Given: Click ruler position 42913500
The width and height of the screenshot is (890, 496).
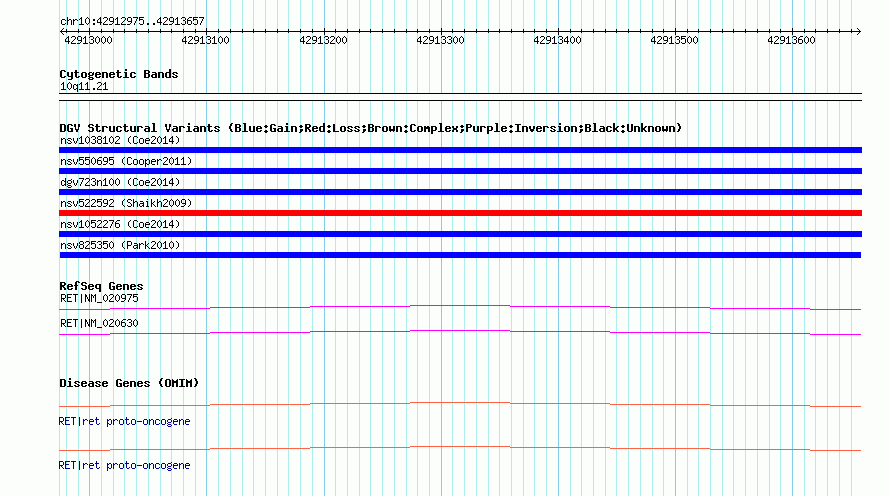Looking at the screenshot, I should point(674,40).
